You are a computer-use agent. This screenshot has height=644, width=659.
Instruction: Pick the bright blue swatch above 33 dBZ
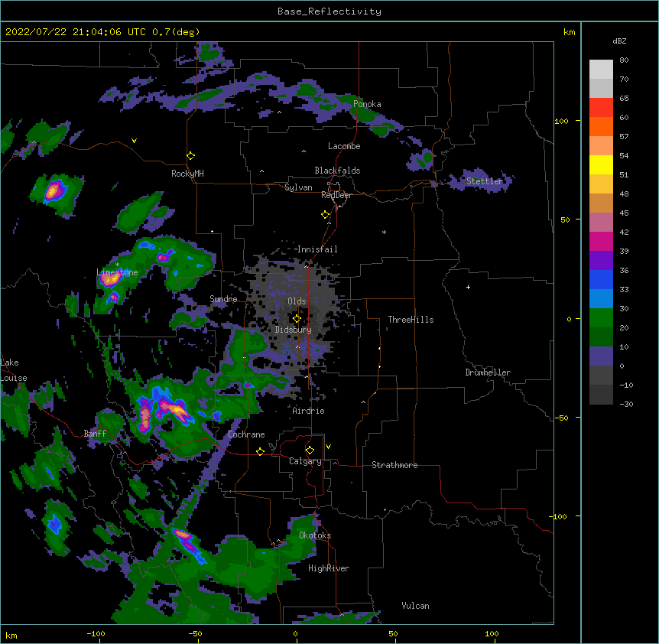tap(601, 279)
